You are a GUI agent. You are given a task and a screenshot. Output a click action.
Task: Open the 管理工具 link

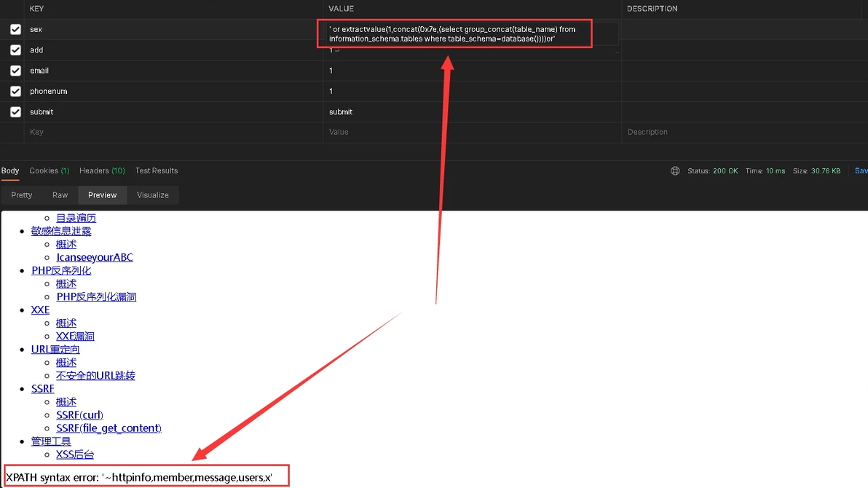(51, 441)
